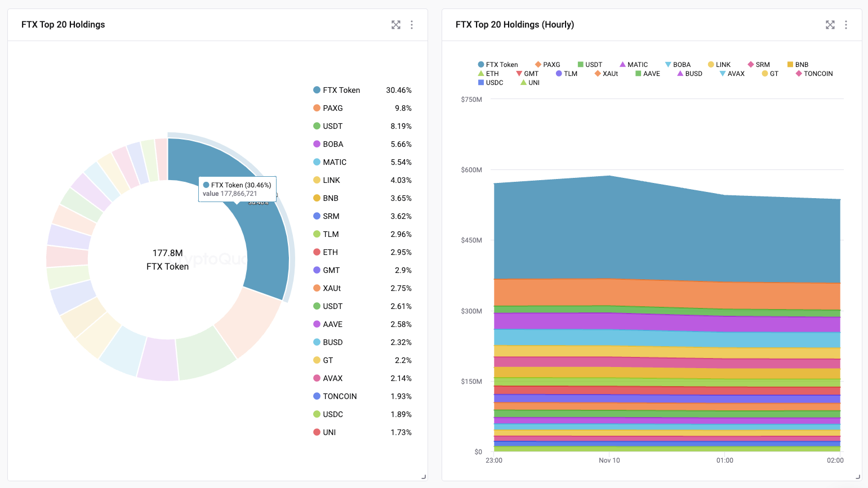Toggle ETH series in hourly chart legend

[x=488, y=74]
